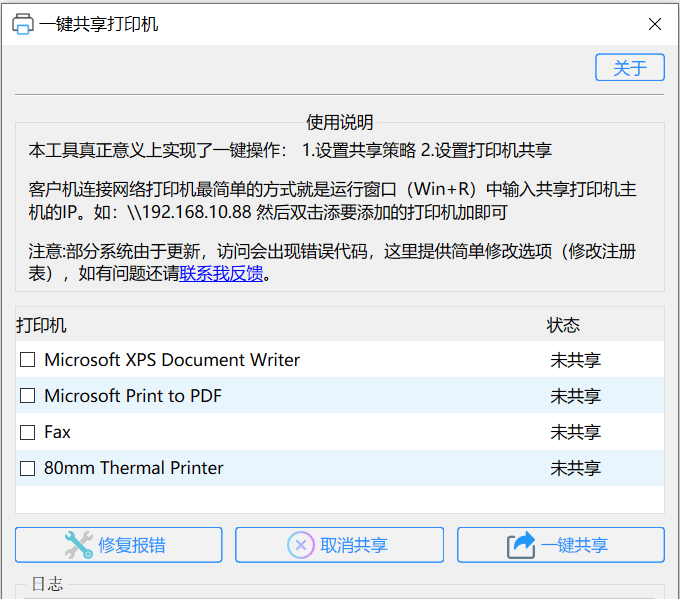
Task: Click the 日志 log section label
Action: coord(47,584)
